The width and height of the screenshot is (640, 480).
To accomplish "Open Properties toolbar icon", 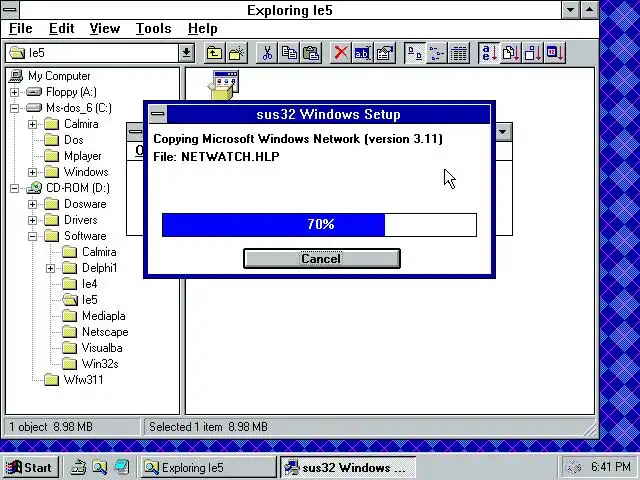I will (384, 53).
